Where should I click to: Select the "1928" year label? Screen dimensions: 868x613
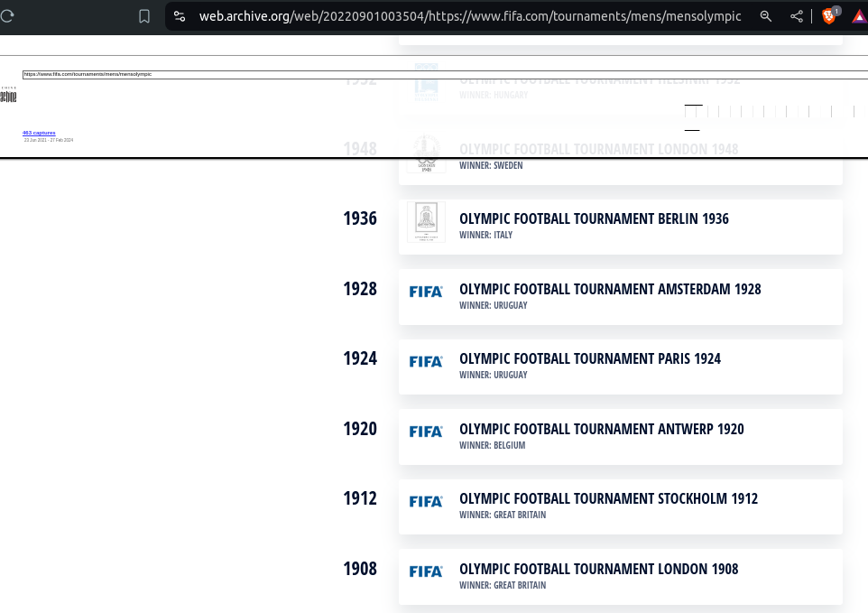pyautogui.click(x=360, y=289)
